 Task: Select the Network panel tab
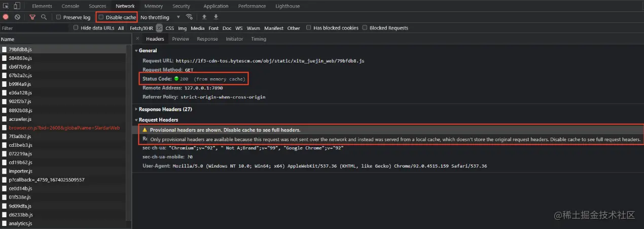click(125, 6)
